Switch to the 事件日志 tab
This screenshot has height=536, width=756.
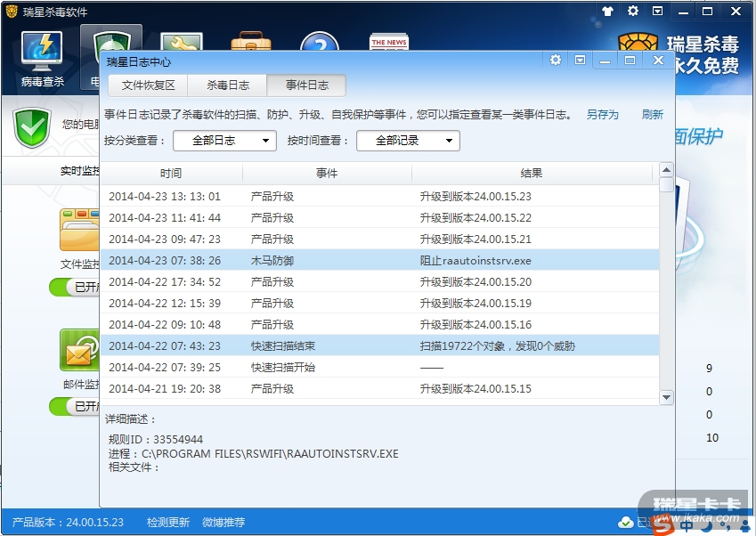[x=306, y=85]
